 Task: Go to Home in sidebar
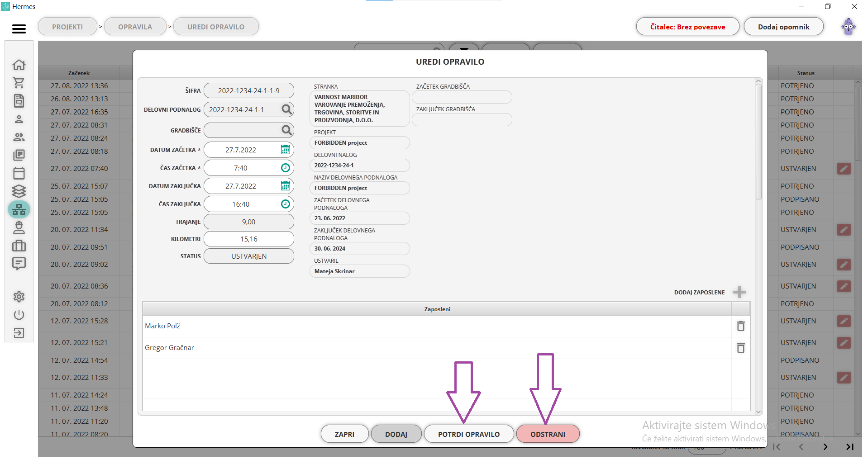pyautogui.click(x=19, y=65)
